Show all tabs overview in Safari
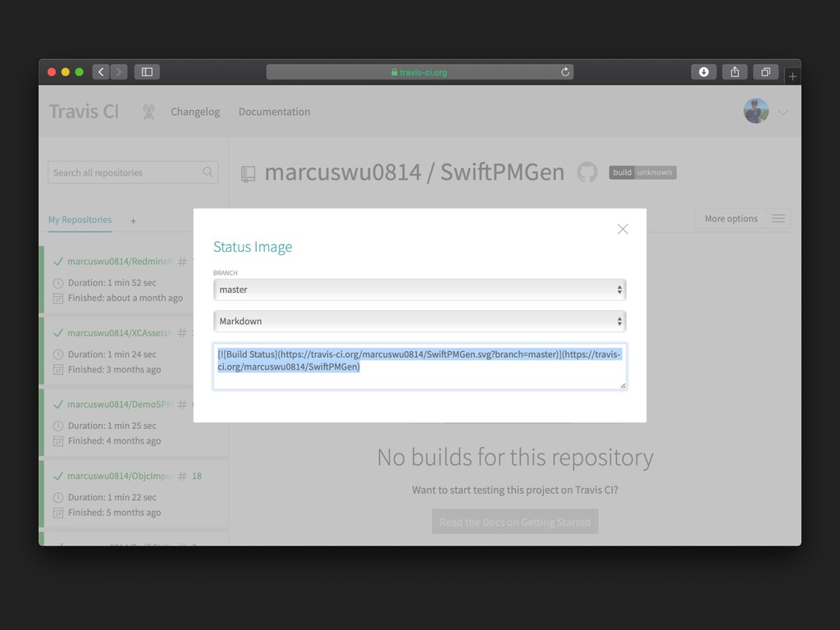 tap(766, 72)
